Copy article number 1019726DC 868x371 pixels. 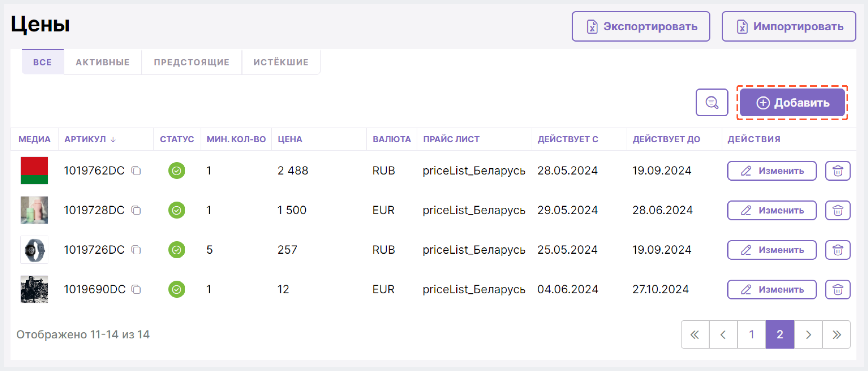pos(136,250)
